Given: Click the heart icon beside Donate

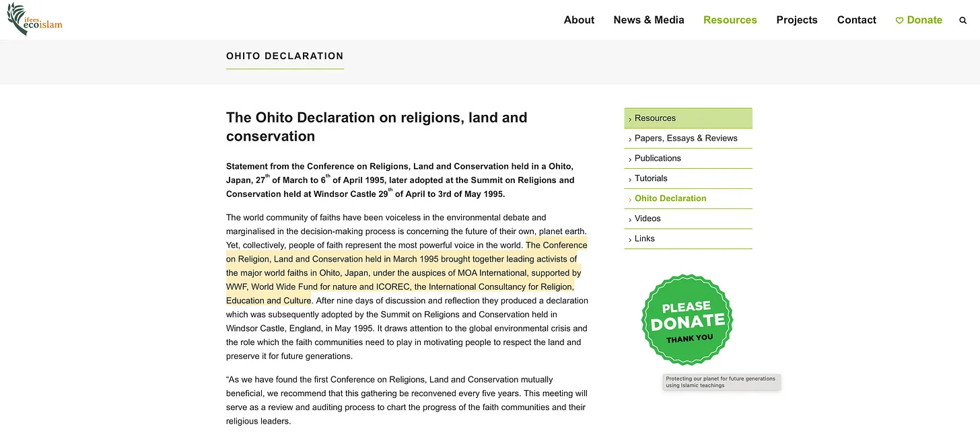Looking at the screenshot, I should tap(899, 20).
